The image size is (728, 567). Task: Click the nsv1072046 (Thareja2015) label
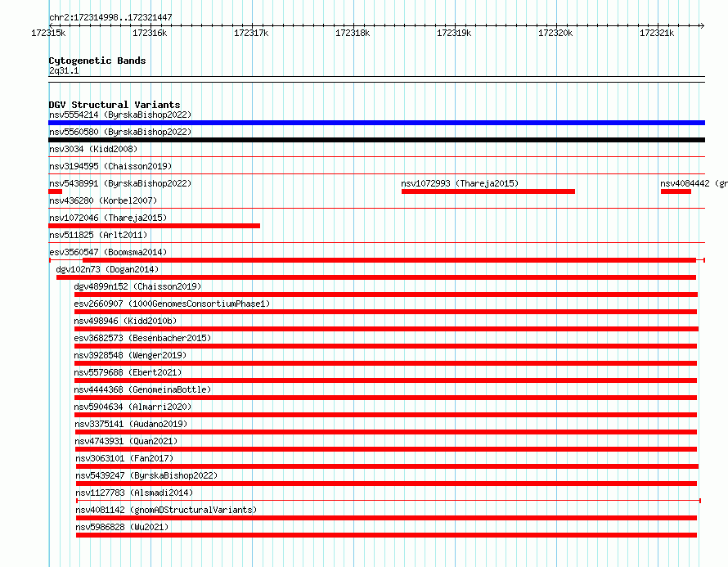coord(108,218)
